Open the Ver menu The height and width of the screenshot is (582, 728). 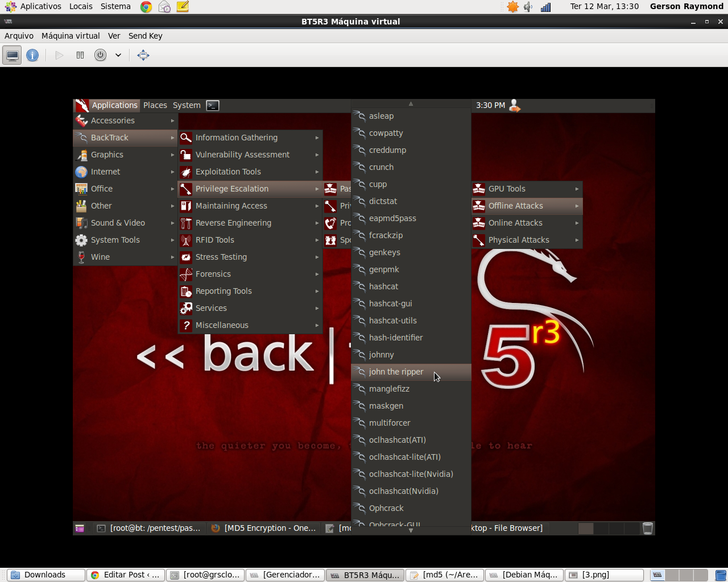(x=114, y=36)
